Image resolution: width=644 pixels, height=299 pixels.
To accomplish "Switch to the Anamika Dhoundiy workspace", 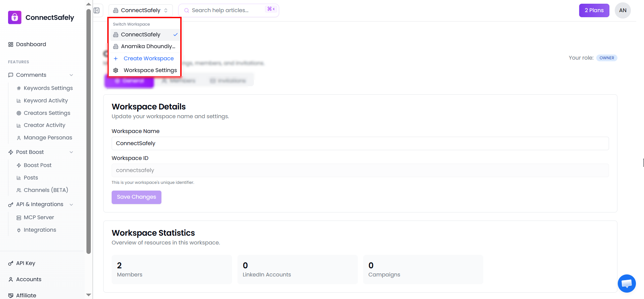I will click(145, 46).
